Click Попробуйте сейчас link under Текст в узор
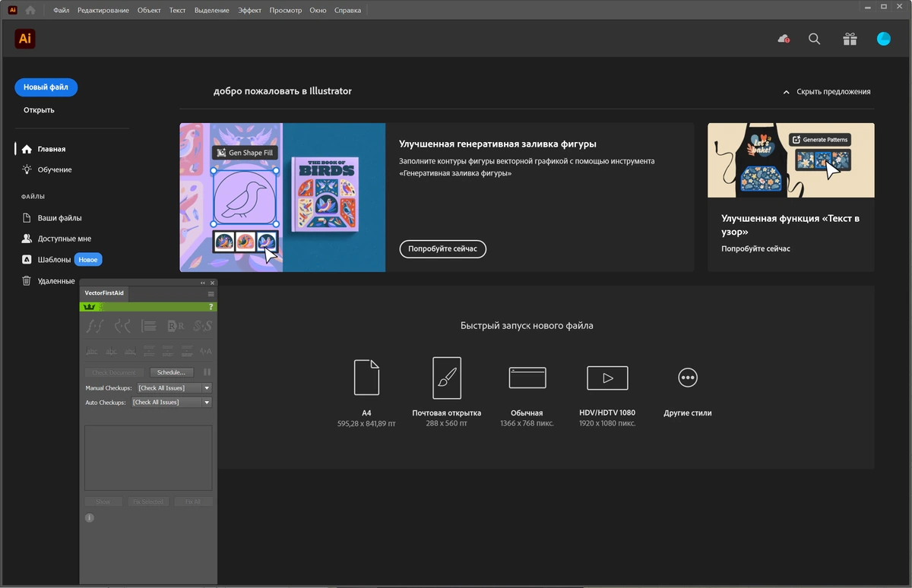The width and height of the screenshot is (912, 588). [755, 249]
